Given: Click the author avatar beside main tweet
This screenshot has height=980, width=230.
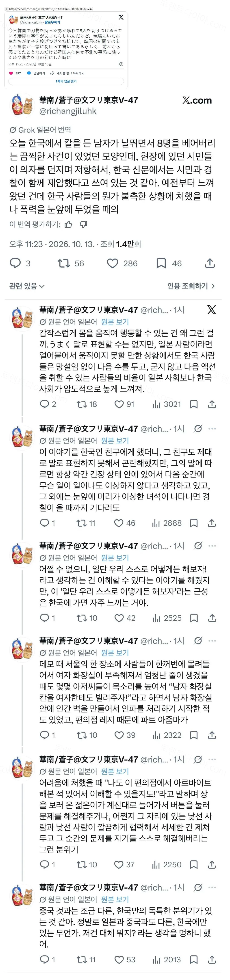Looking at the screenshot, I should 22,105.
